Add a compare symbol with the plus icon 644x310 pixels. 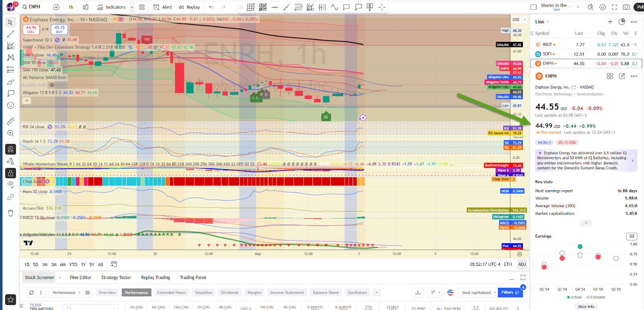coord(56,7)
